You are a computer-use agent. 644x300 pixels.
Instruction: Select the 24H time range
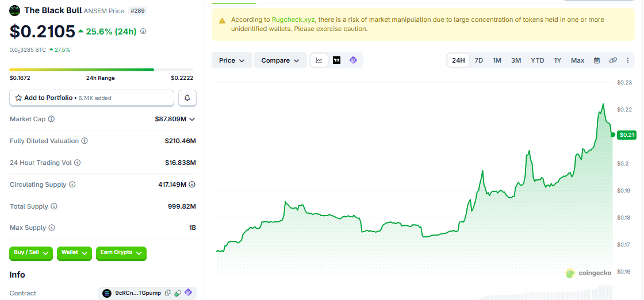[x=458, y=60]
